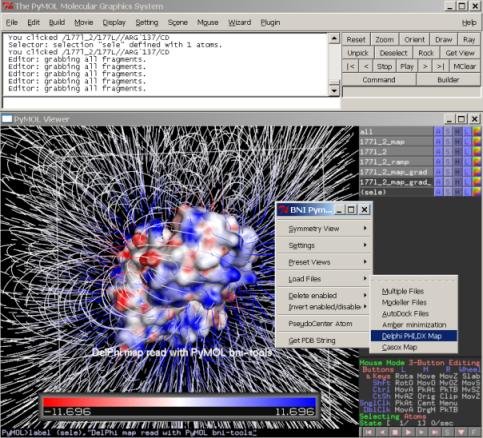Click color swatch for object all
Screen dimensions: 483x438
point(477,132)
